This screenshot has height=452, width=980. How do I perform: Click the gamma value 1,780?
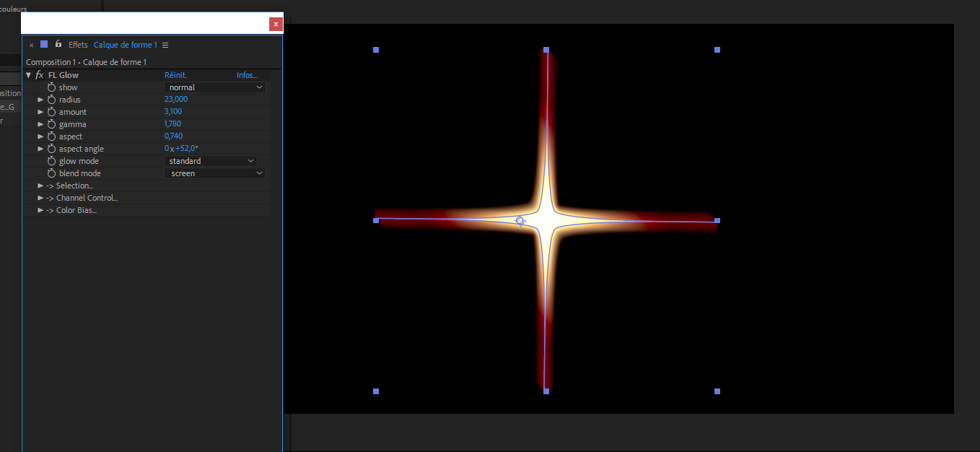(173, 124)
